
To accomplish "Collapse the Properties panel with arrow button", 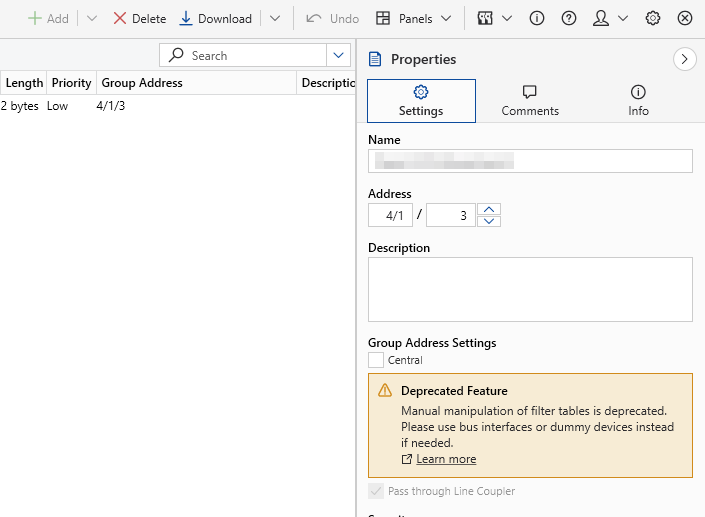I will tap(685, 60).
